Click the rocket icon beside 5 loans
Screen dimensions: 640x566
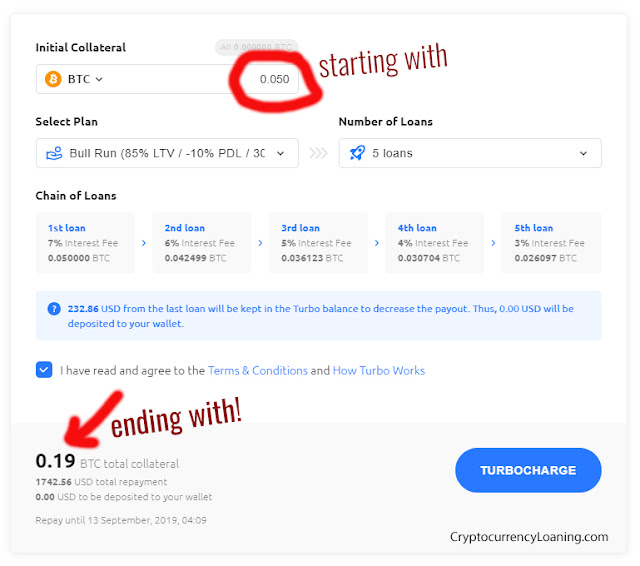tap(358, 153)
